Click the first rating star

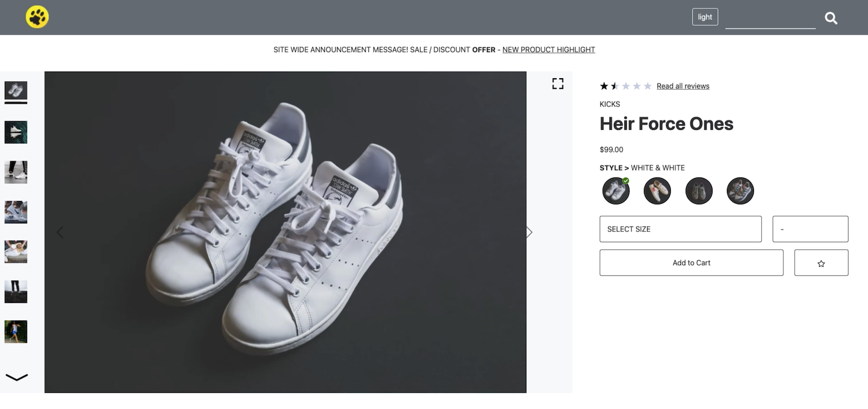(603, 86)
